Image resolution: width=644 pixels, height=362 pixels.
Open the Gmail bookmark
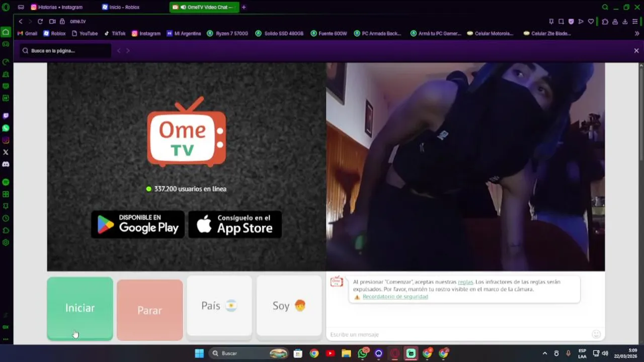click(28, 33)
